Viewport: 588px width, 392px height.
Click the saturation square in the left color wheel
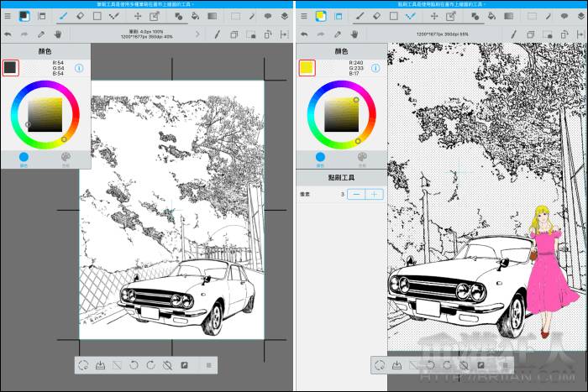pyautogui.click(x=45, y=115)
